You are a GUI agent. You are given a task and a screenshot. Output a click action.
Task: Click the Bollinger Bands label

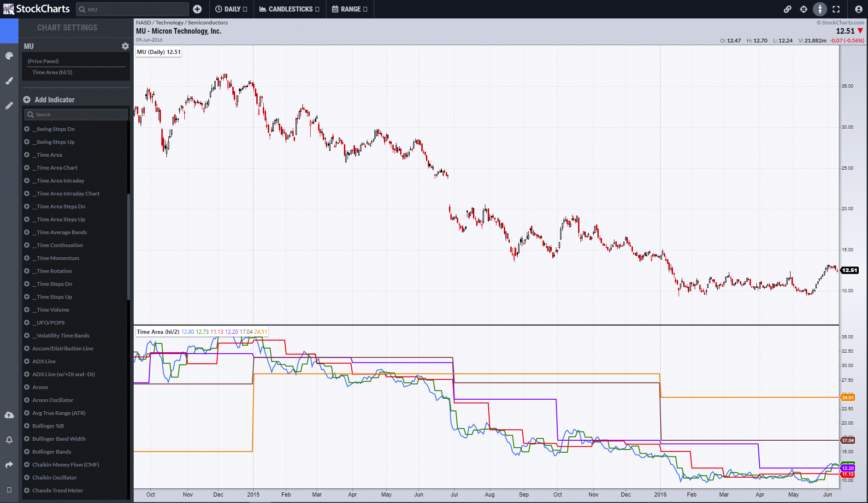[x=52, y=452]
